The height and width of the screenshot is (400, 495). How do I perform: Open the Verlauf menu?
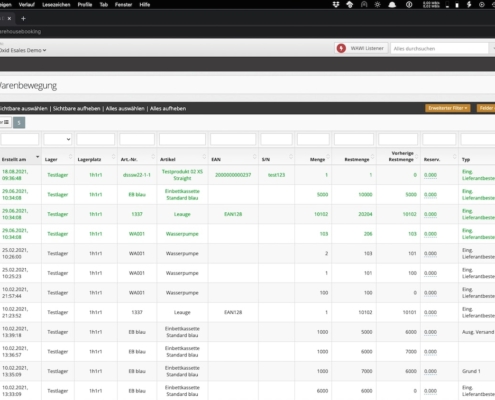click(27, 5)
